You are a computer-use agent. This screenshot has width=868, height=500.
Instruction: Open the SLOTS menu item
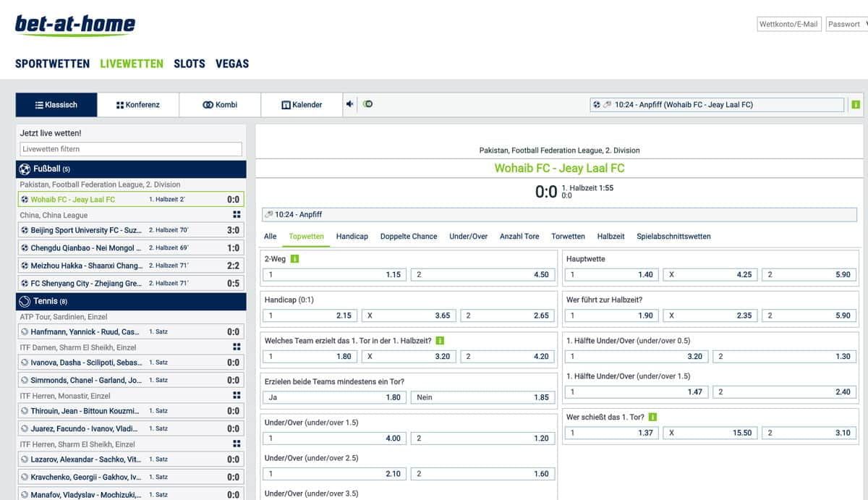point(189,64)
